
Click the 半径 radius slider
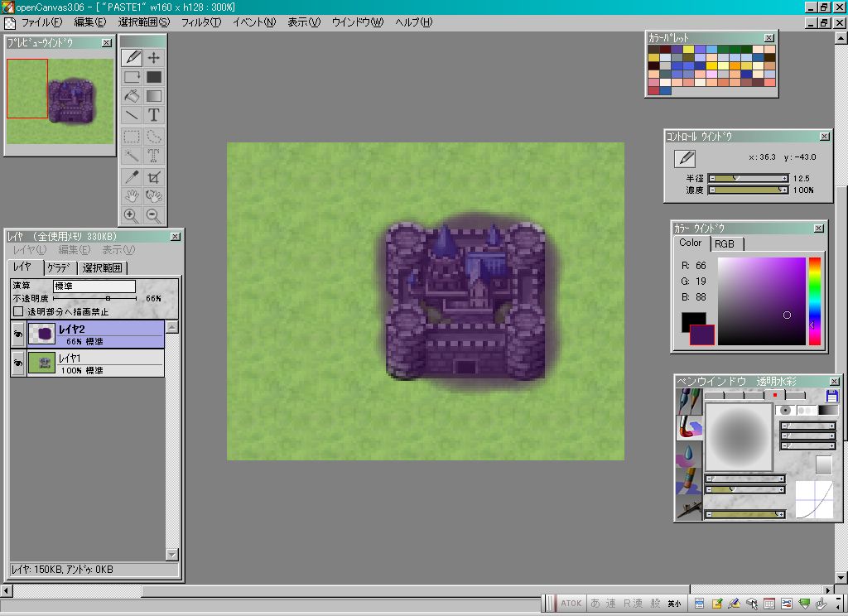tap(748, 178)
